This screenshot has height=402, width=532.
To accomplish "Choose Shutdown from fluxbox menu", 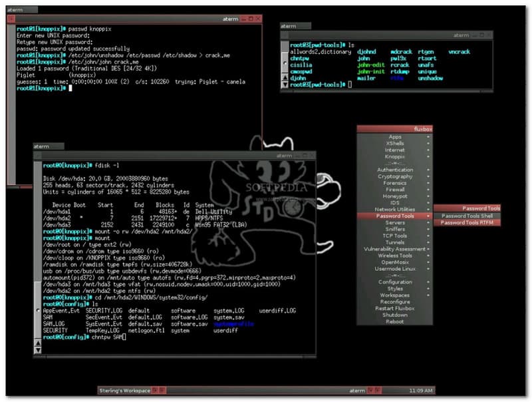I will (395, 315).
